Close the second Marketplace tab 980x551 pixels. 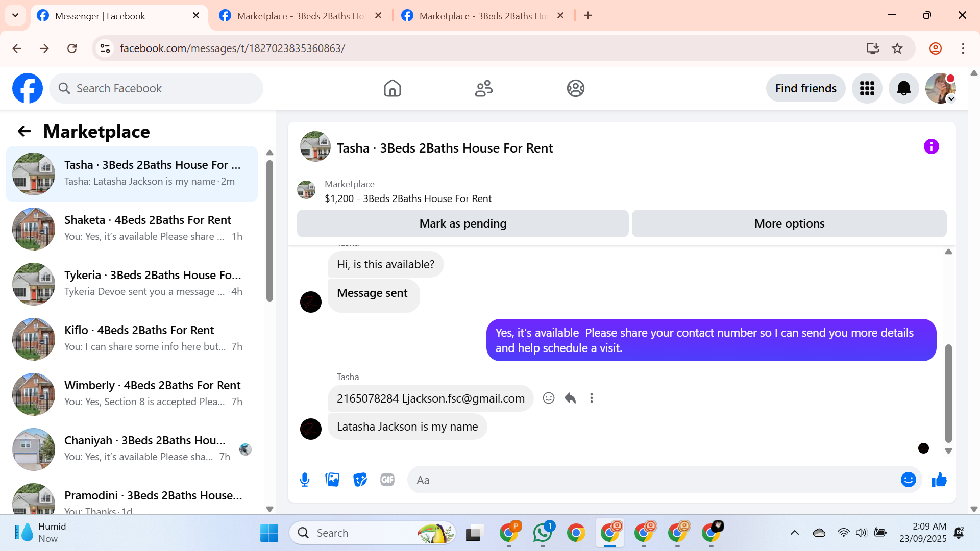(378, 16)
